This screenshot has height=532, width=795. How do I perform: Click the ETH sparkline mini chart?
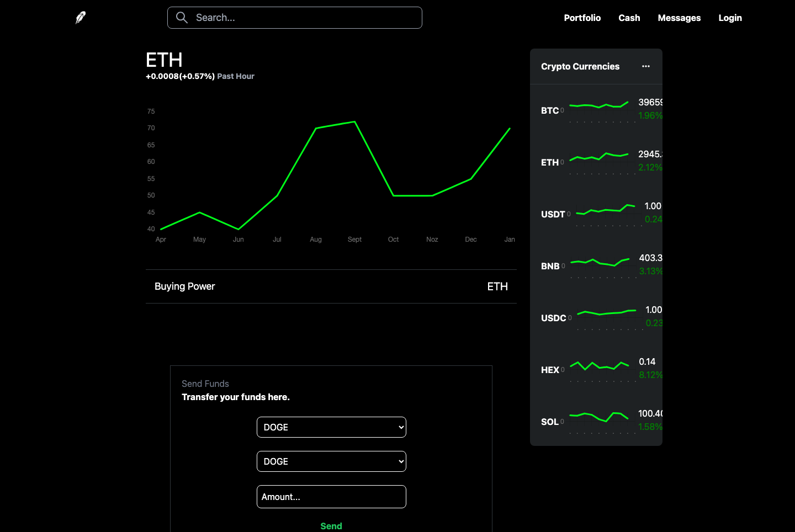pos(599,157)
